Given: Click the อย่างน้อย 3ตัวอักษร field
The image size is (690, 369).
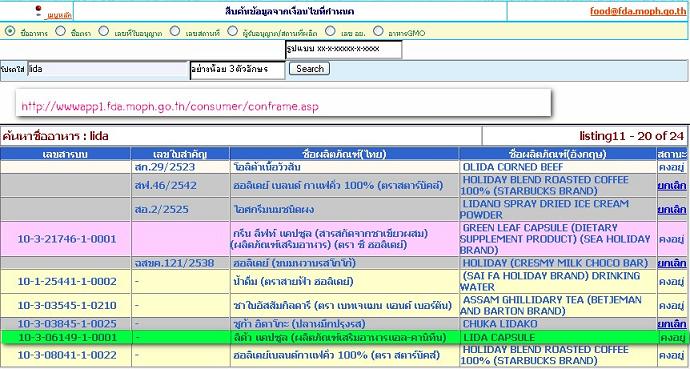Looking at the screenshot, I should tap(238, 70).
